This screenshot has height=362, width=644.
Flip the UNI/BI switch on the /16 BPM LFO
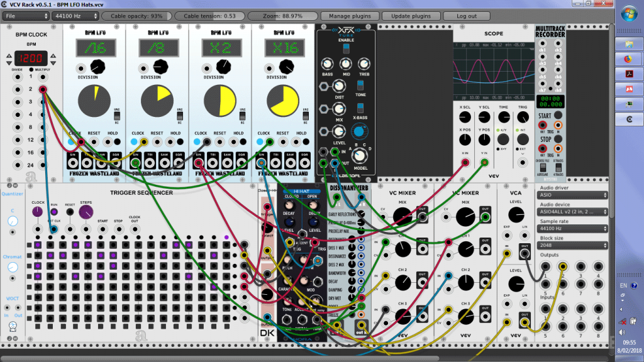pyautogui.click(x=116, y=116)
